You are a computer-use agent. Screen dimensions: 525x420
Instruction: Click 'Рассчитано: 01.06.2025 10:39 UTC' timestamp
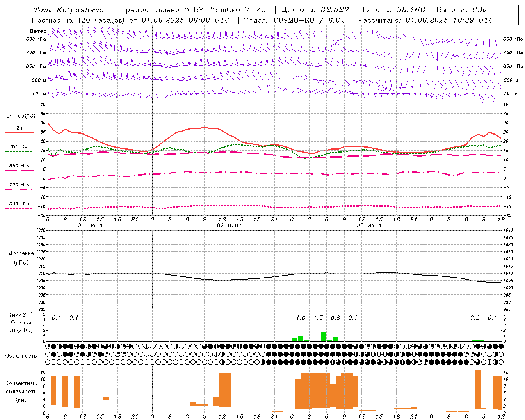[x=426, y=20]
